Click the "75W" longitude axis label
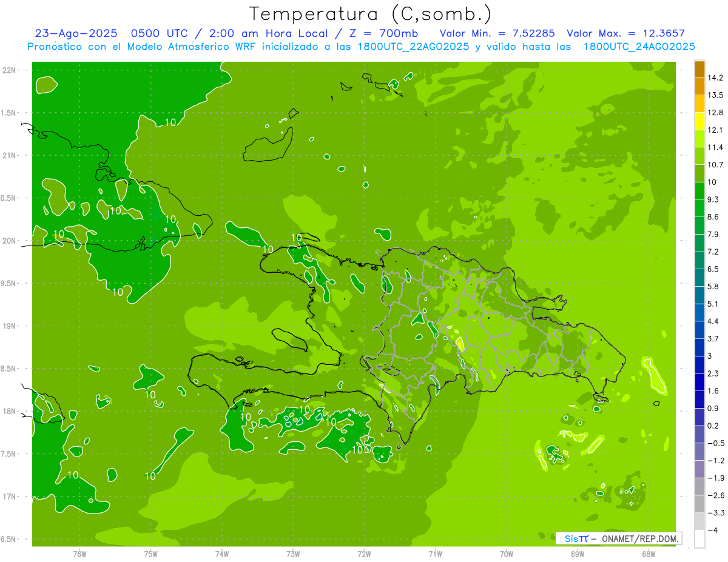 pyautogui.click(x=151, y=554)
